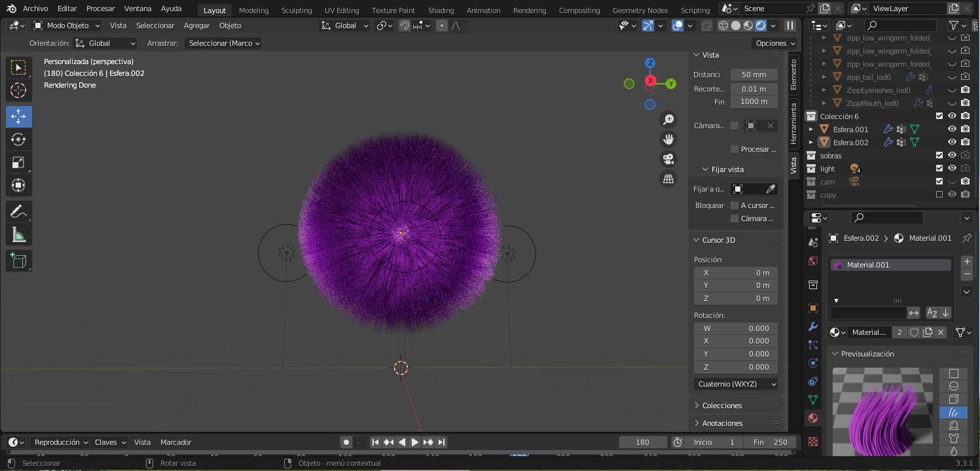
Task: Pick the Rotate tool
Action: click(x=19, y=139)
